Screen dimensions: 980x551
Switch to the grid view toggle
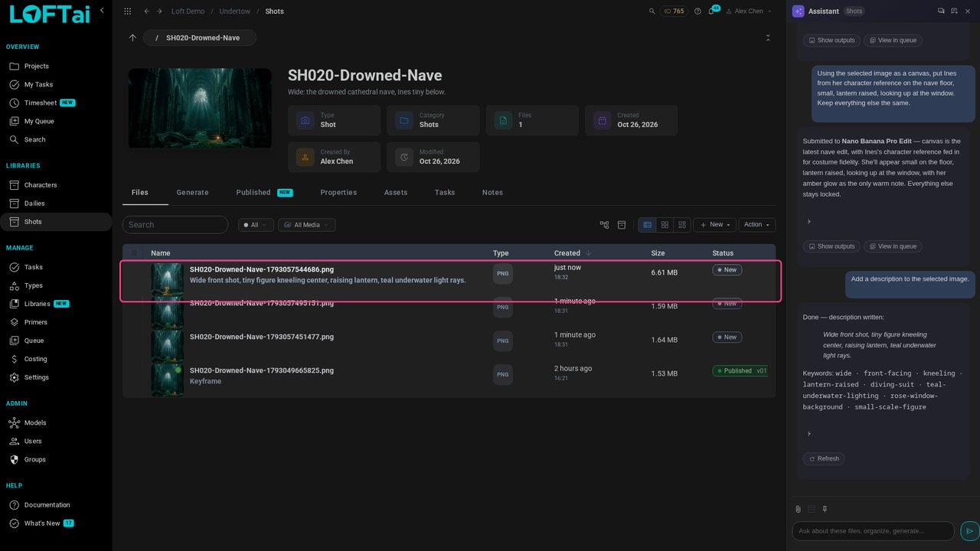(x=665, y=225)
